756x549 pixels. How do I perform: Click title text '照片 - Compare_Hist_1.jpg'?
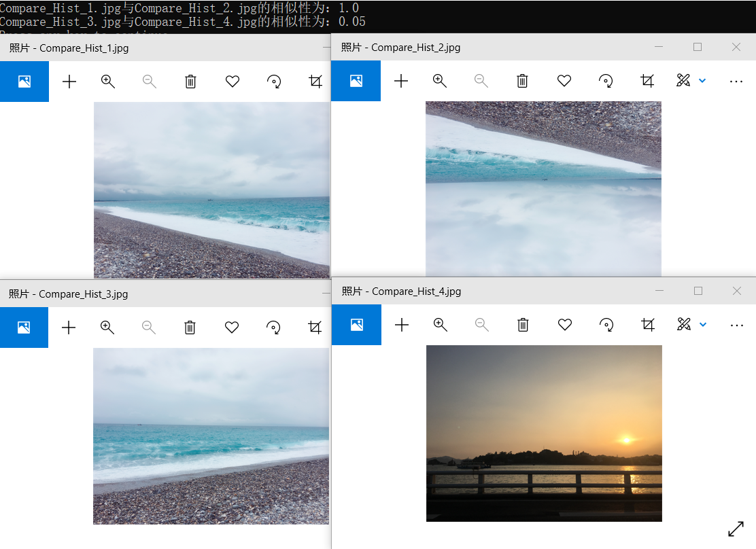(x=69, y=48)
